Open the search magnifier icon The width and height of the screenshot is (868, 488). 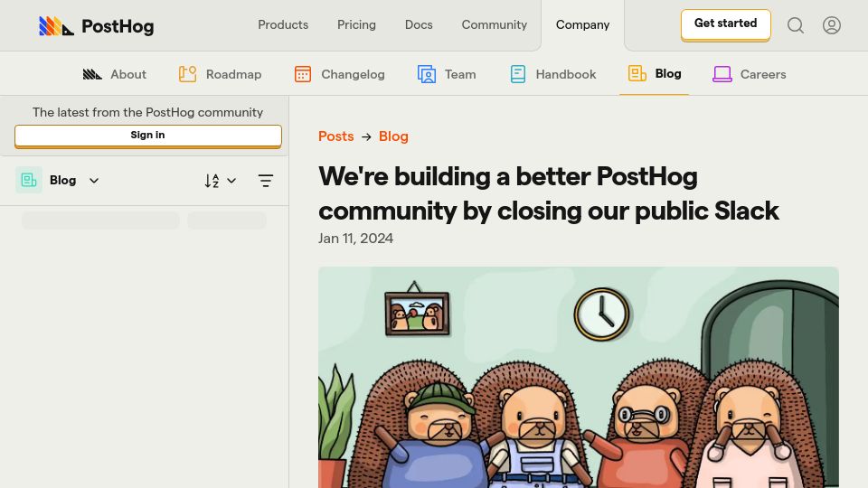(x=796, y=25)
